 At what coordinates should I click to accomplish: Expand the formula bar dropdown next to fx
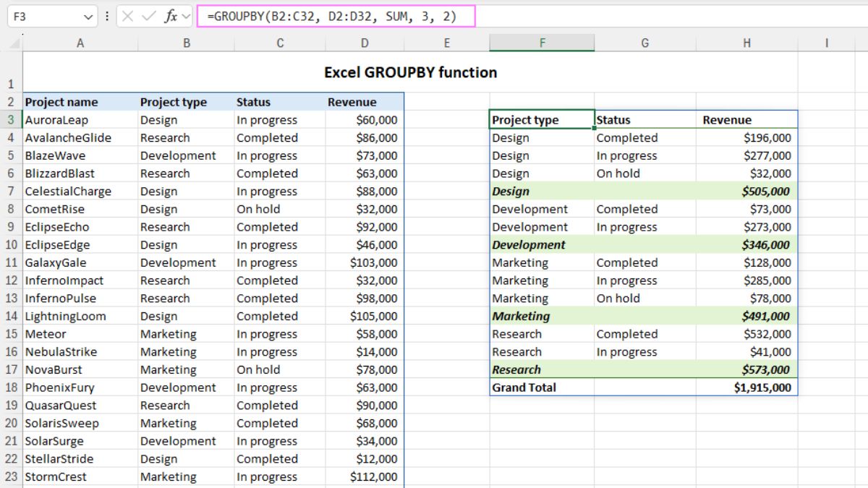click(x=186, y=16)
